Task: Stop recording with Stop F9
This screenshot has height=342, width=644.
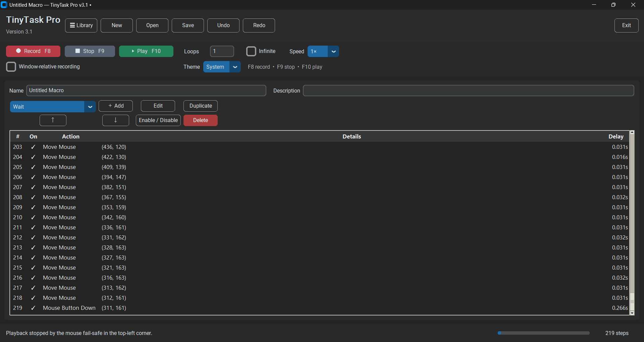Action: click(90, 51)
